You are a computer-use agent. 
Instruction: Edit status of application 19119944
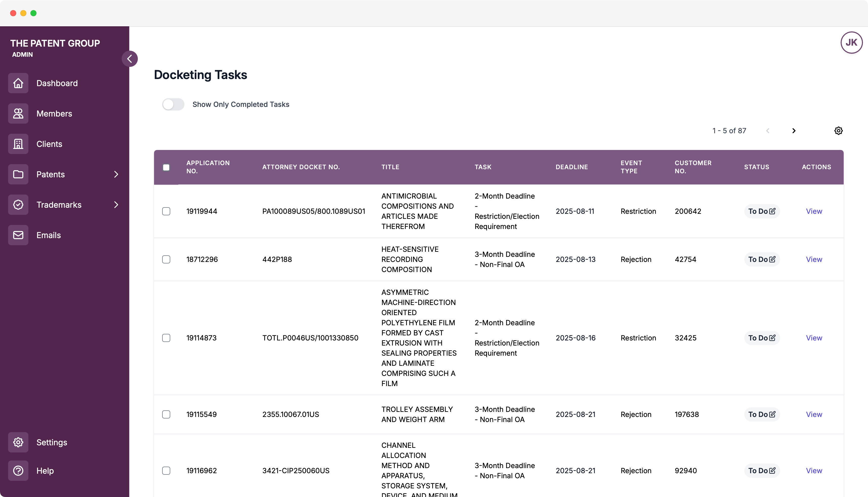coord(772,211)
